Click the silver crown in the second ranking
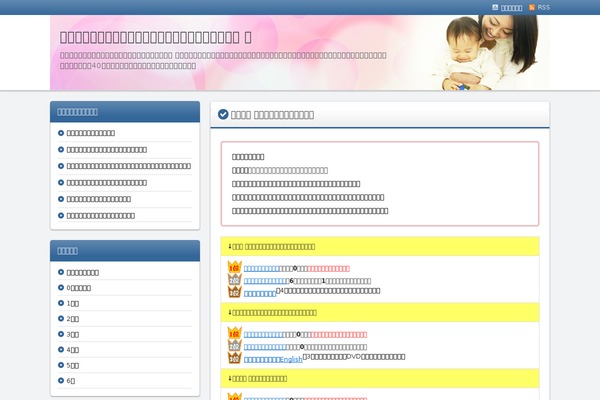The width and height of the screenshot is (600, 400). click(x=235, y=345)
